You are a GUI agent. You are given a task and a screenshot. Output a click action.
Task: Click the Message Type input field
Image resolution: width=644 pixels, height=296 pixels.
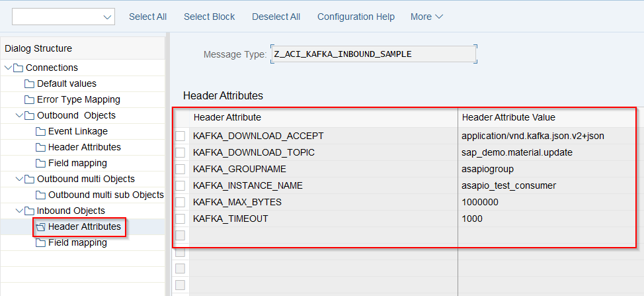(x=374, y=54)
